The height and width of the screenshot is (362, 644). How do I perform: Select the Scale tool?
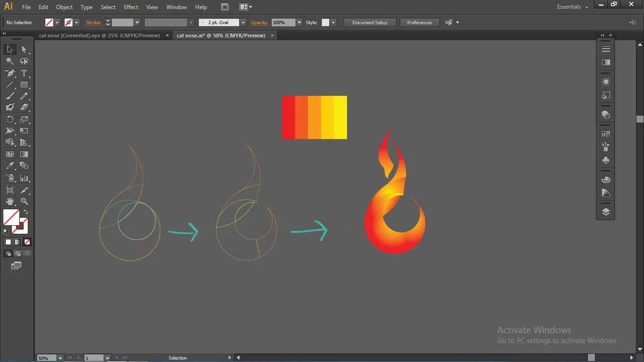[24, 120]
